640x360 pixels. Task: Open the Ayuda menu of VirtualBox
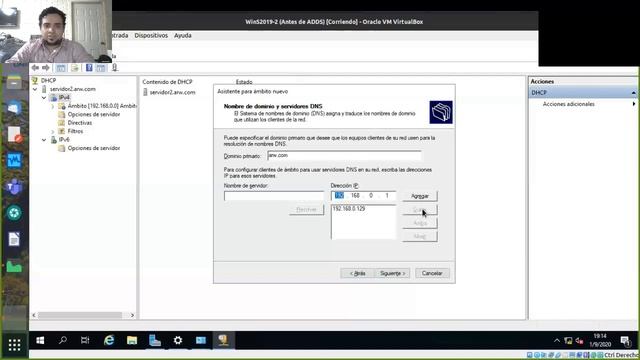pos(182,36)
